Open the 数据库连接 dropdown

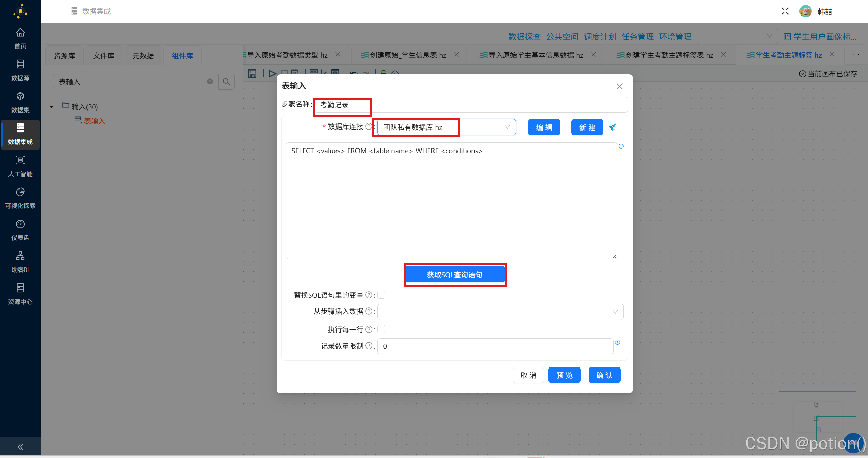coord(446,127)
